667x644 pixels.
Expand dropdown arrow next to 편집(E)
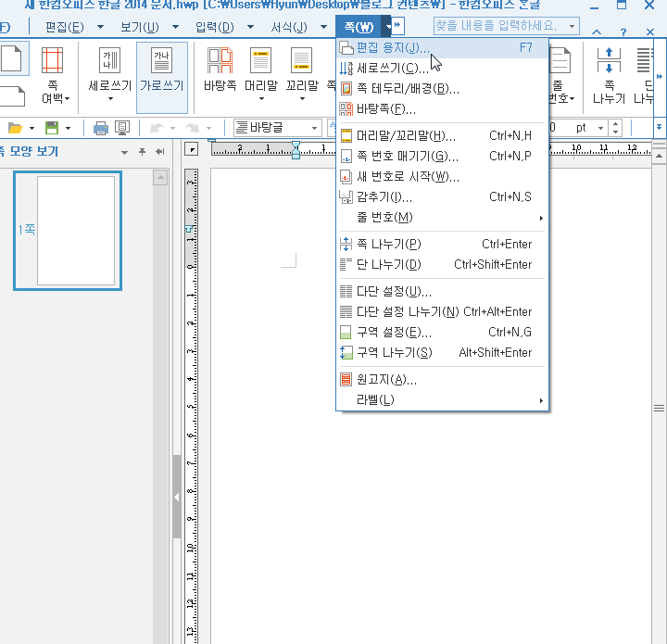click(x=100, y=27)
